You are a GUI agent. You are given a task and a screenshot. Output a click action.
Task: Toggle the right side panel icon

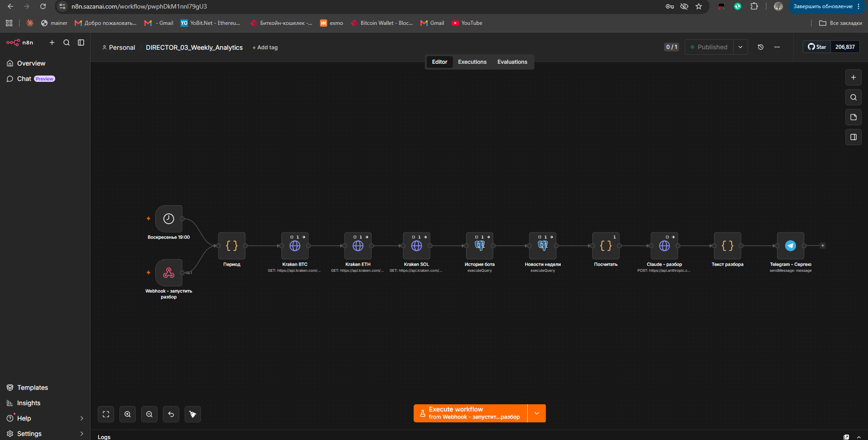click(854, 137)
